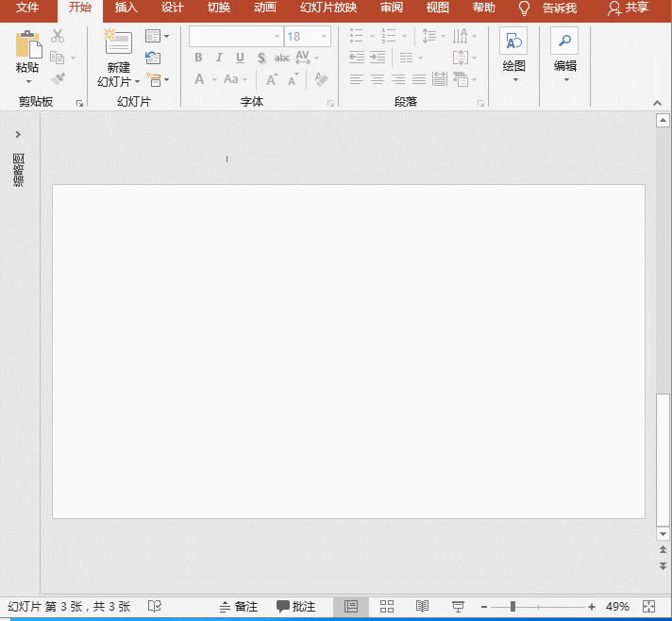Screen dimensions: 672x621
Task: Click the Decrease Font Size icon
Action: click(294, 79)
